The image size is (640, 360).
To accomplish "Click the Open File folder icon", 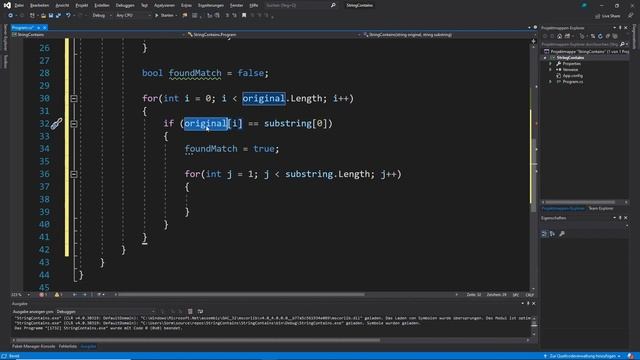I will click(43, 16).
